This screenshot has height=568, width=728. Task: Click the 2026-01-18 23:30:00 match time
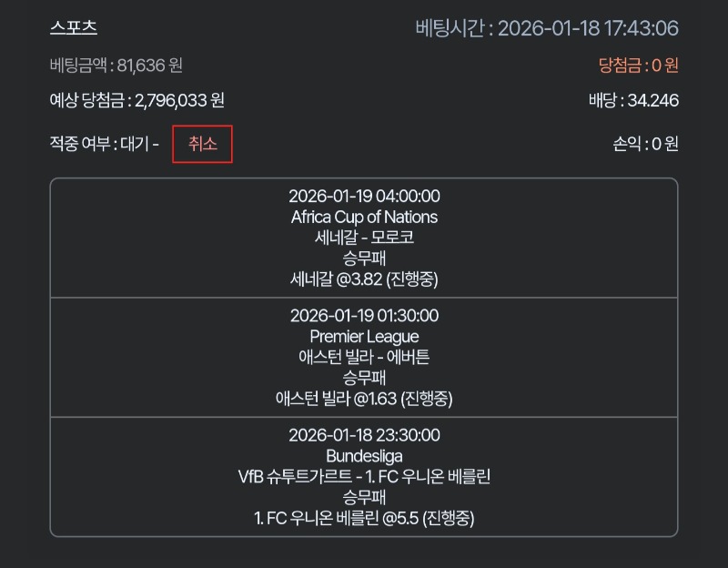pos(364,434)
